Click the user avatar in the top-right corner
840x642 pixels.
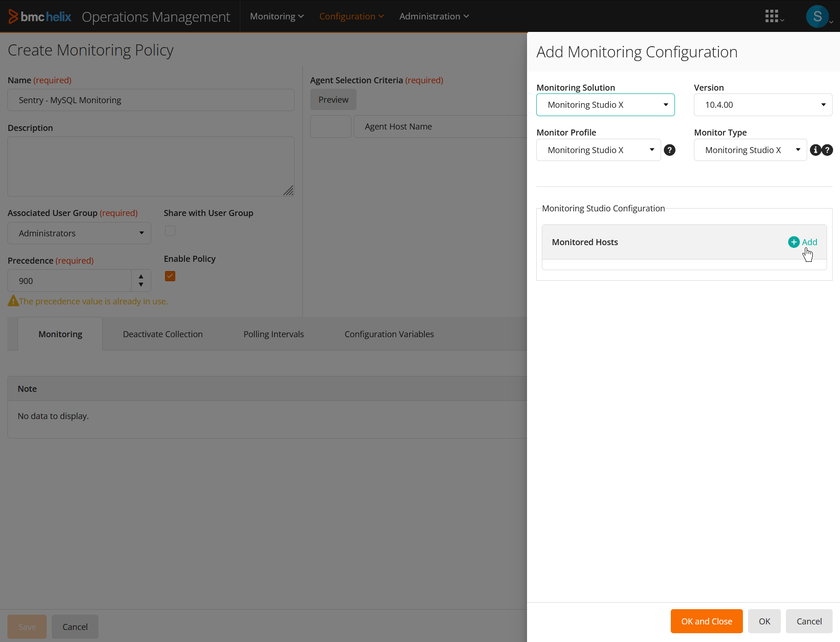[817, 16]
